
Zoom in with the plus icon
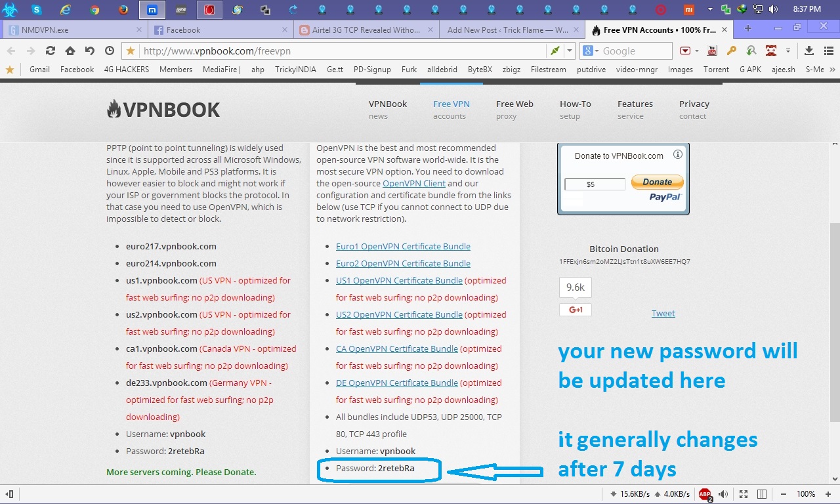829,494
